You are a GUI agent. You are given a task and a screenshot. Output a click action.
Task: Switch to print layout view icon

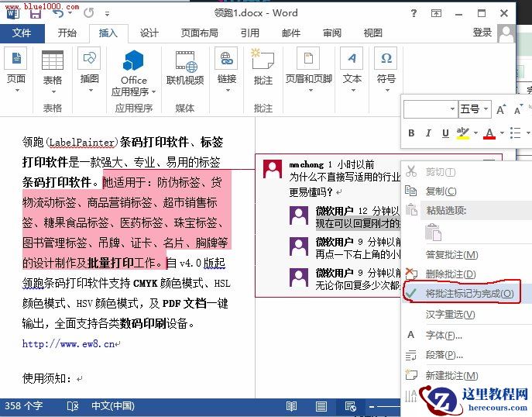tap(321, 406)
